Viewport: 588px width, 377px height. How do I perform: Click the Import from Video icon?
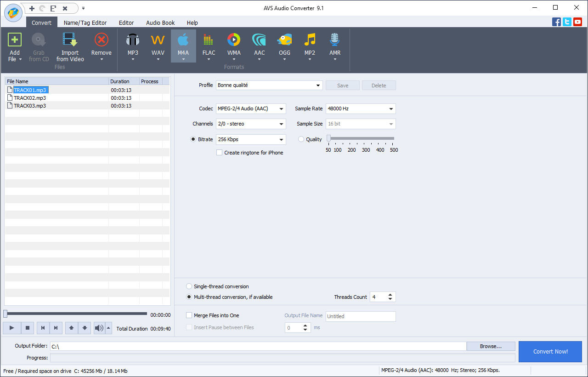click(70, 40)
